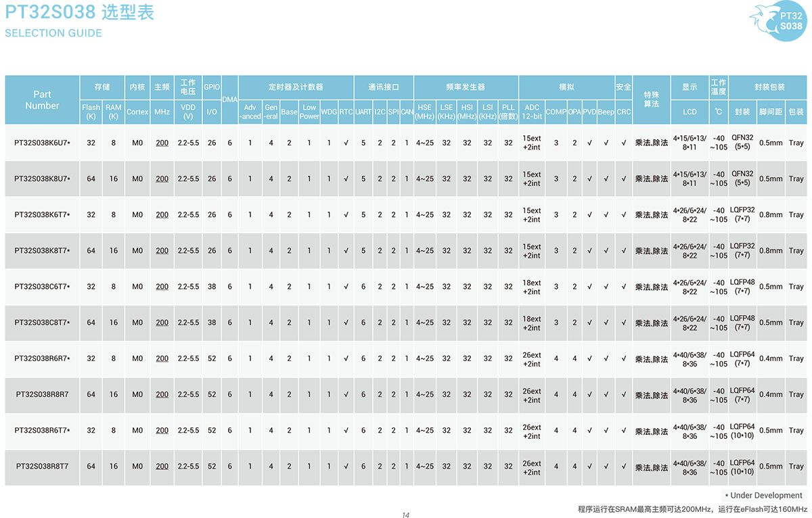Select the Part Number column header
The width and height of the screenshot is (812, 518).
42,100
